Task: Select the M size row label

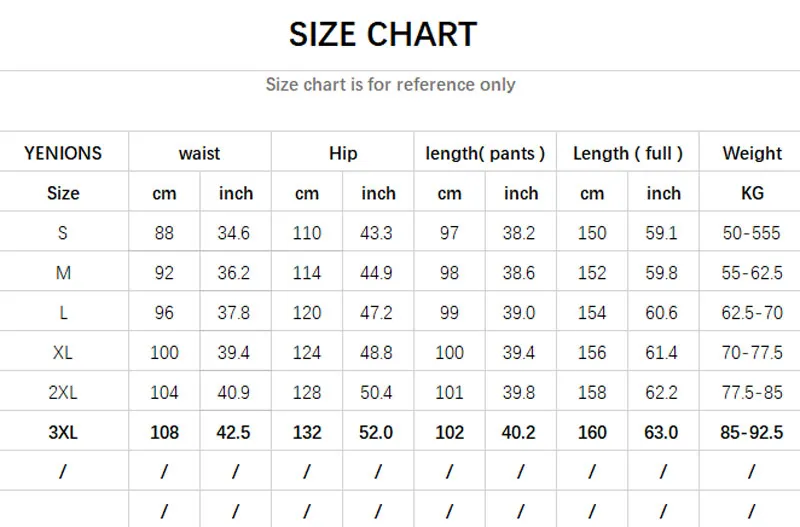Action: [63, 273]
